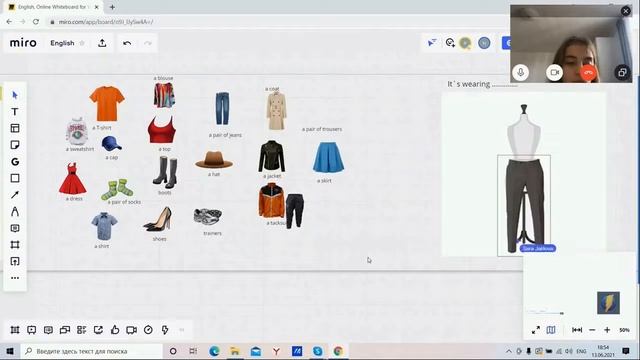Toggle the cursor-hiding icon in top bar

tap(432, 42)
